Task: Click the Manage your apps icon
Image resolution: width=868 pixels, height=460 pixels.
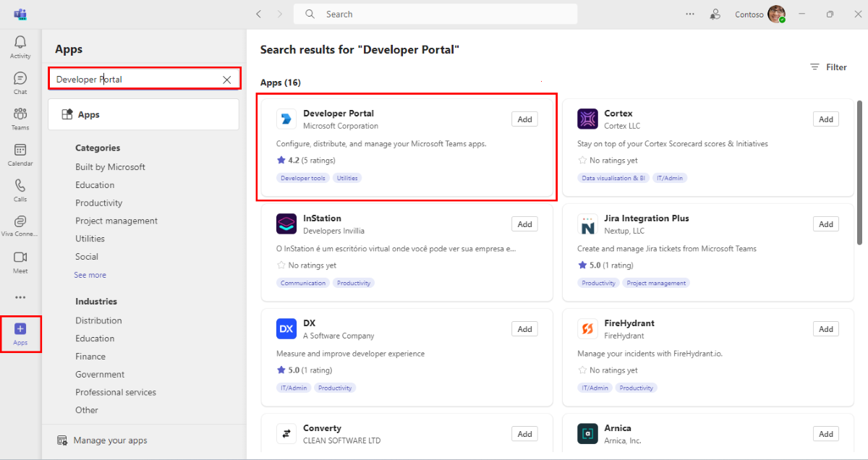Action: [63, 440]
